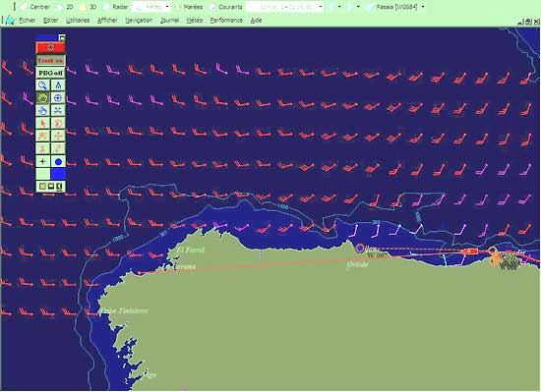The width and height of the screenshot is (541, 392).
Task: Click the crosshair target tool icon
Action: (58, 98)
